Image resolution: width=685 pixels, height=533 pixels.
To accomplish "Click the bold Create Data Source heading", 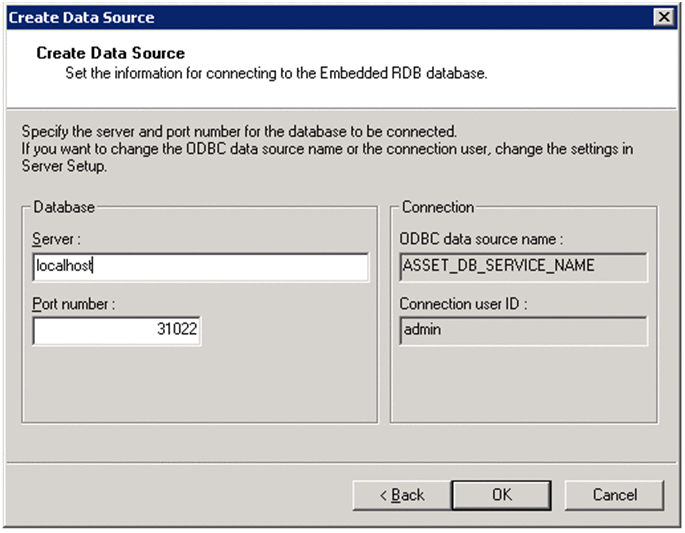I will [x=110, y=52].
